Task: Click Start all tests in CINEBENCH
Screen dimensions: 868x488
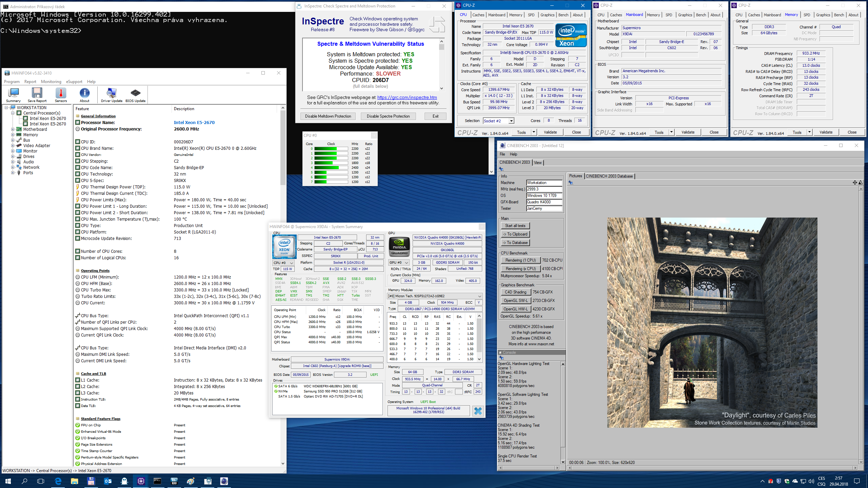Action: pos(515,226)
